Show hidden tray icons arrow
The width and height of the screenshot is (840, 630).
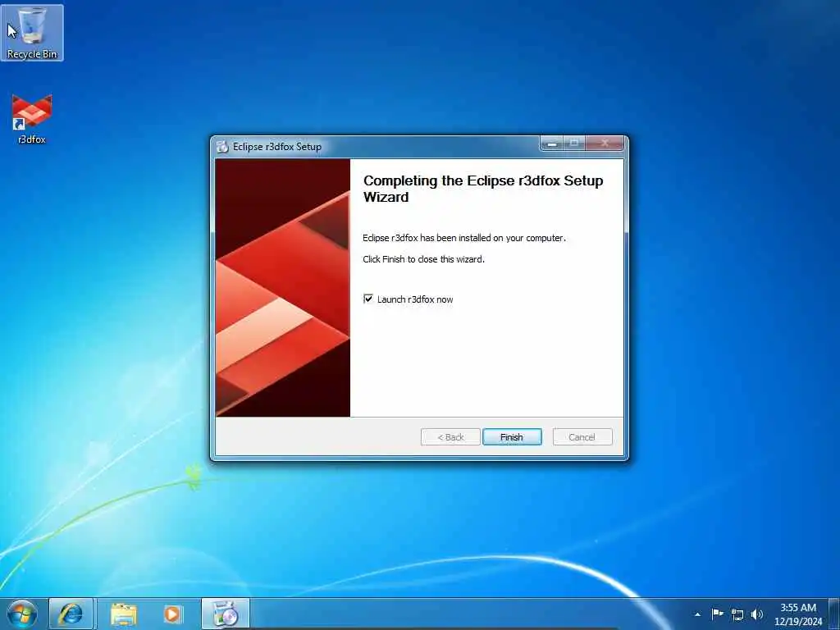pos(697,614)
